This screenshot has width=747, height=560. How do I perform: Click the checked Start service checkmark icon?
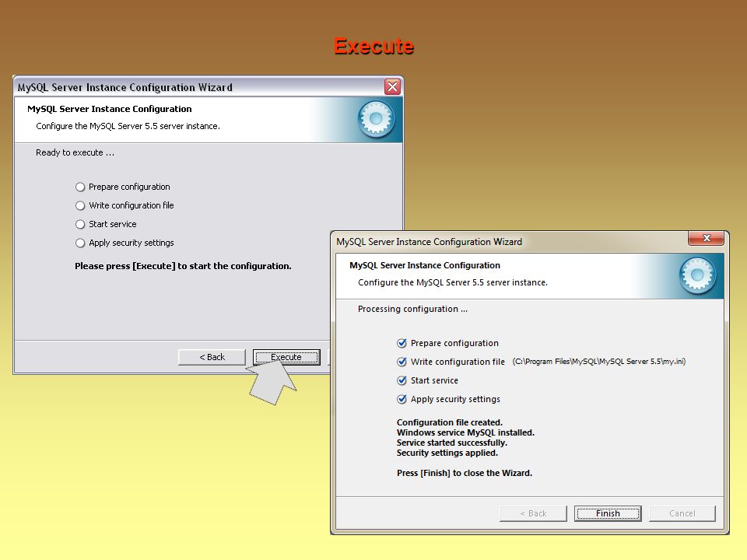(x=402, y=380)
